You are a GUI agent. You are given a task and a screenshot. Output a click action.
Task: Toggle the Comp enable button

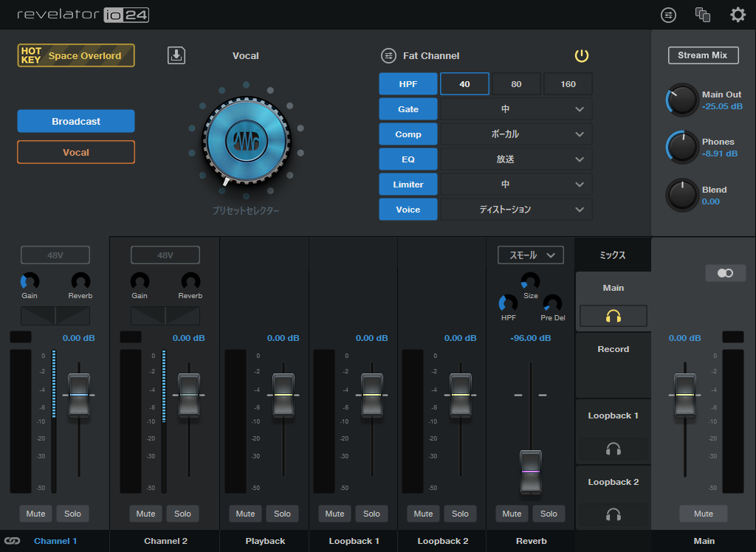(x=408, y=134)
